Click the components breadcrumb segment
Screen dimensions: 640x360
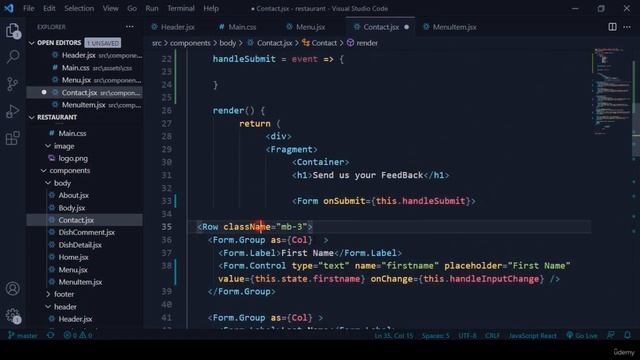[190, 43]
